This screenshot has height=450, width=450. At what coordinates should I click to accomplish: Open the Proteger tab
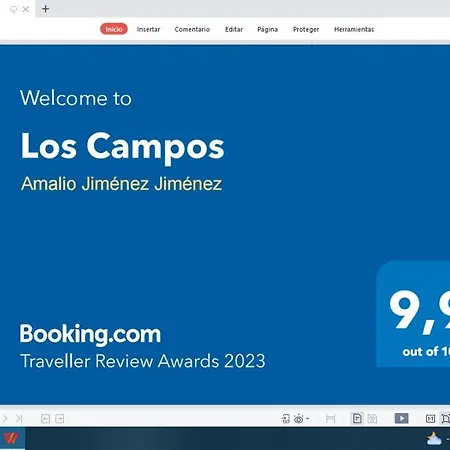[306, 29]
